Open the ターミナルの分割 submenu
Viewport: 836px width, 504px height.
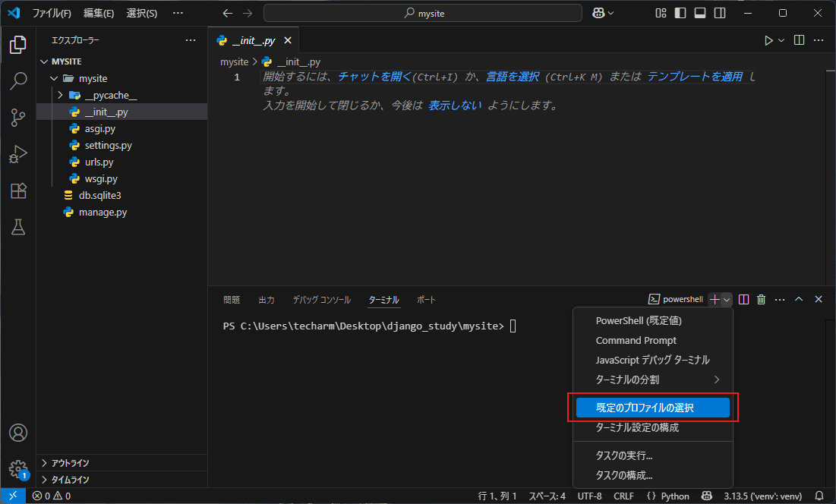tap(652, 380)
